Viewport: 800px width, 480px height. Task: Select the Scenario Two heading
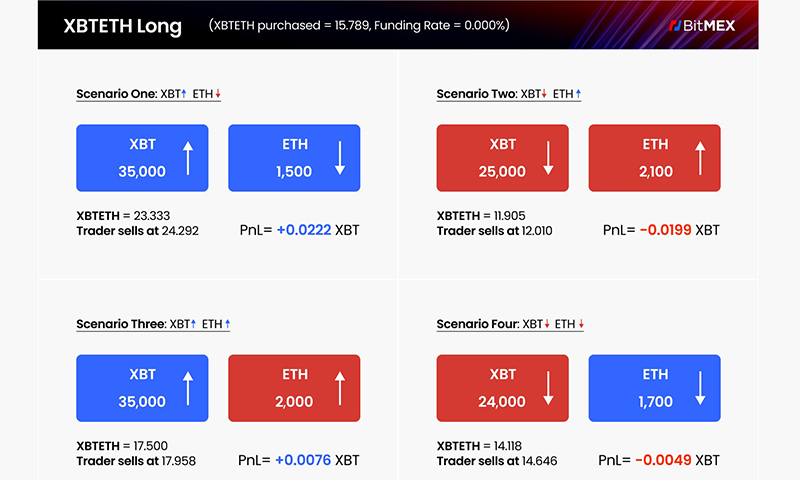click(509, 94)
